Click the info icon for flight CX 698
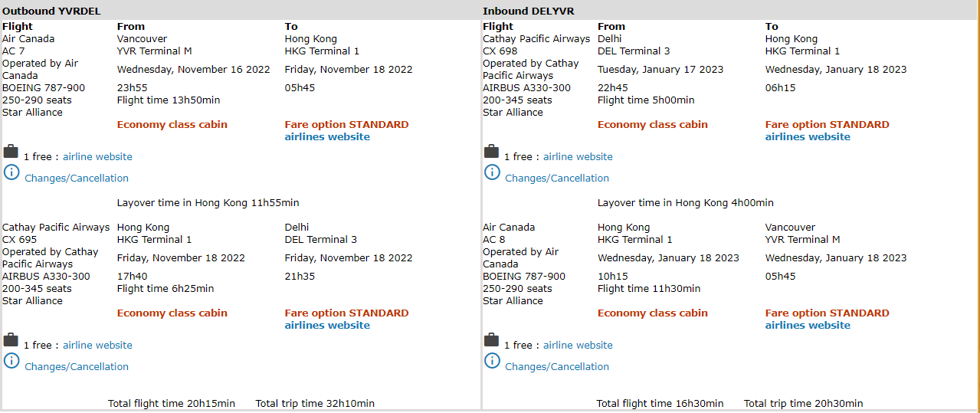This screenshot has width=980, height=413. [x=491, y=172]
